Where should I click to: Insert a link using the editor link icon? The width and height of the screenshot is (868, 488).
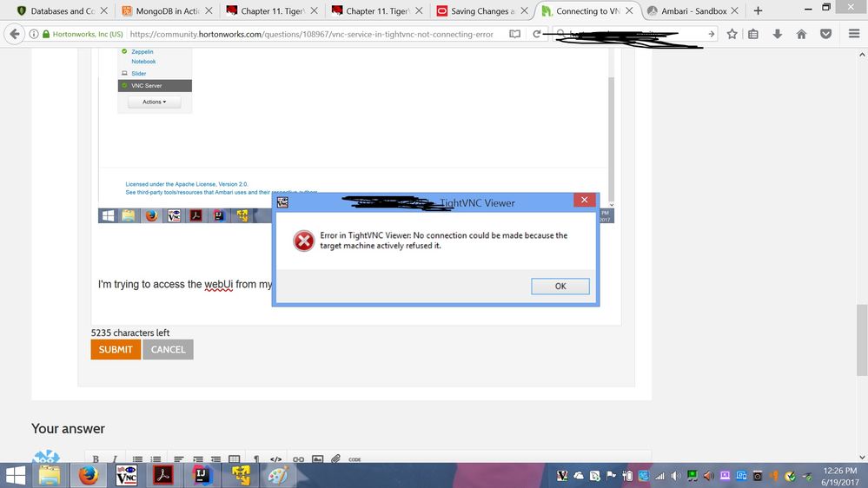(x=298, y=459)
